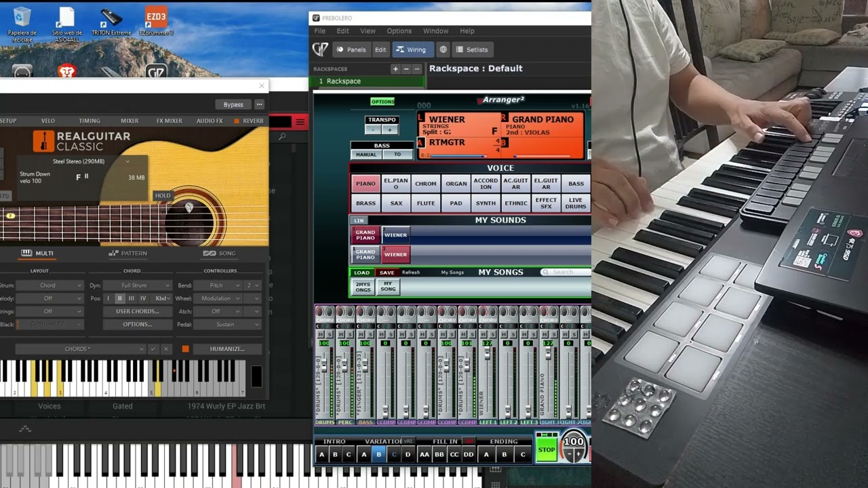This screenshot has width=868, height=488.
Task: Open the Strum Chord layout dropdown
Action: [50, 285]
